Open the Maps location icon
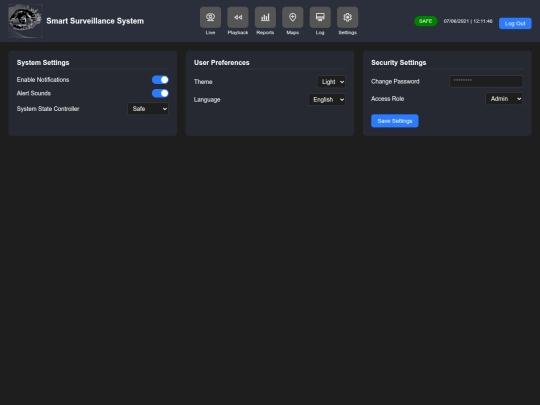Viewport: 540px width, 405px height. pyautogui.click(x=292, y=18)
